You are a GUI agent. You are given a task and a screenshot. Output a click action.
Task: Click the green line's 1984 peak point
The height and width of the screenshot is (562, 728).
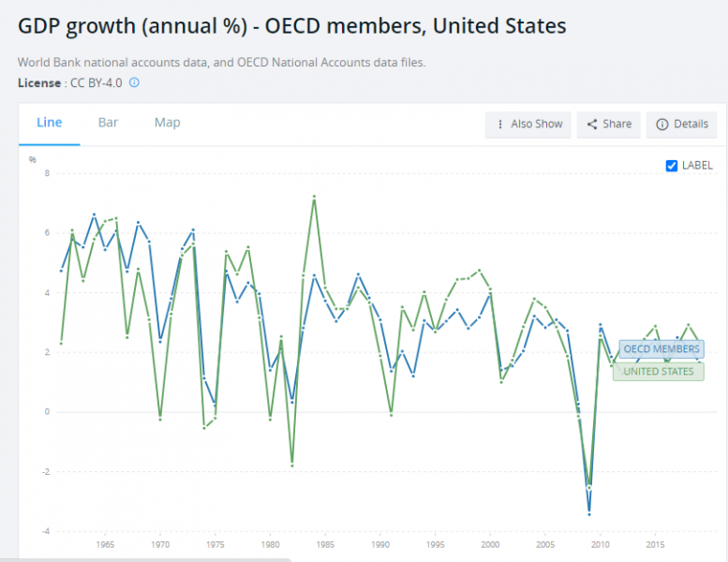314,197
